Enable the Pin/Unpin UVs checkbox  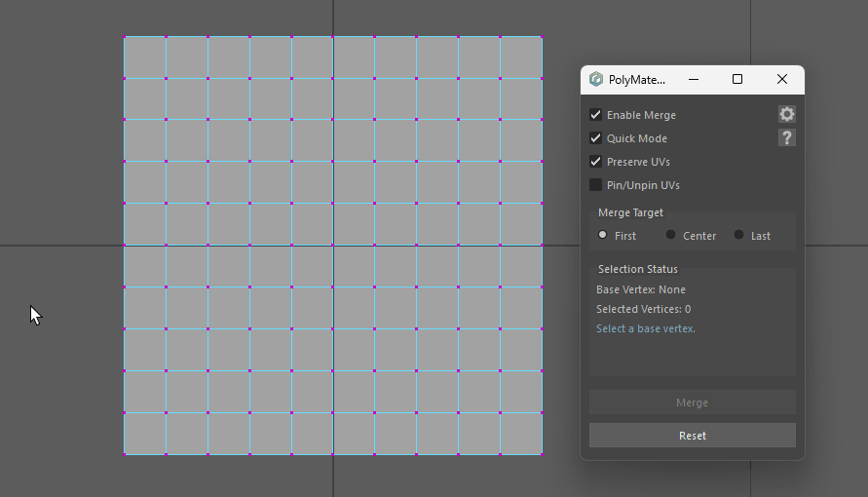pyautogui.click(x=596, y=185)
